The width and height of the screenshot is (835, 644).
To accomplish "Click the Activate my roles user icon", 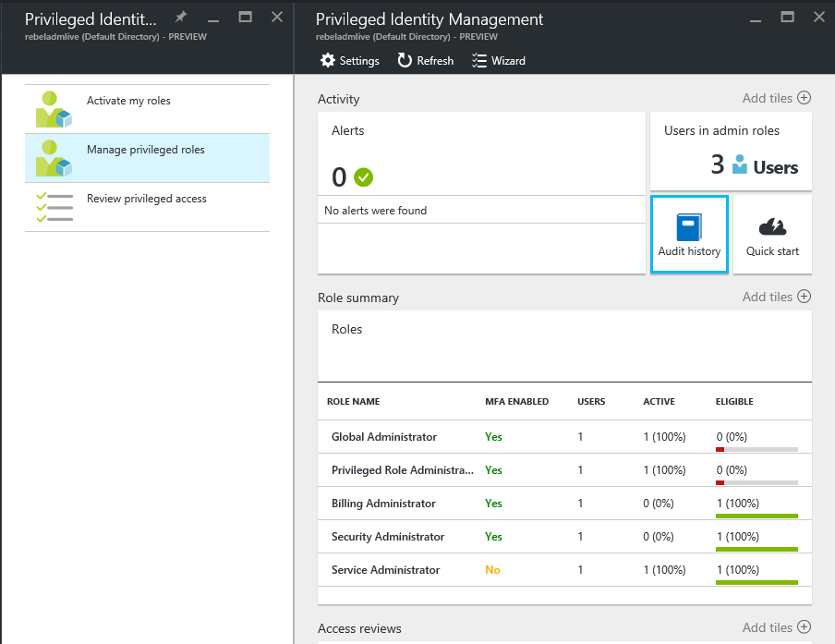I will point(54,109).
